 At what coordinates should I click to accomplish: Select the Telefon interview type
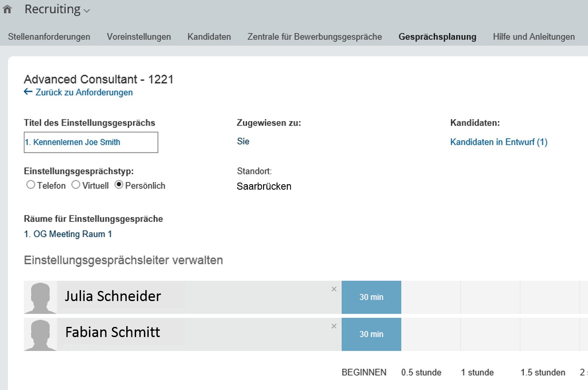31,185
